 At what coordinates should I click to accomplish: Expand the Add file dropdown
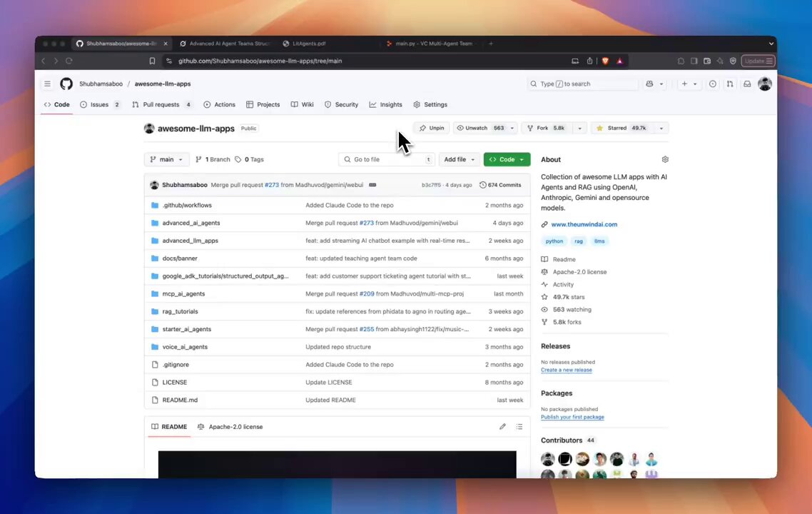(x=459, y=160)
